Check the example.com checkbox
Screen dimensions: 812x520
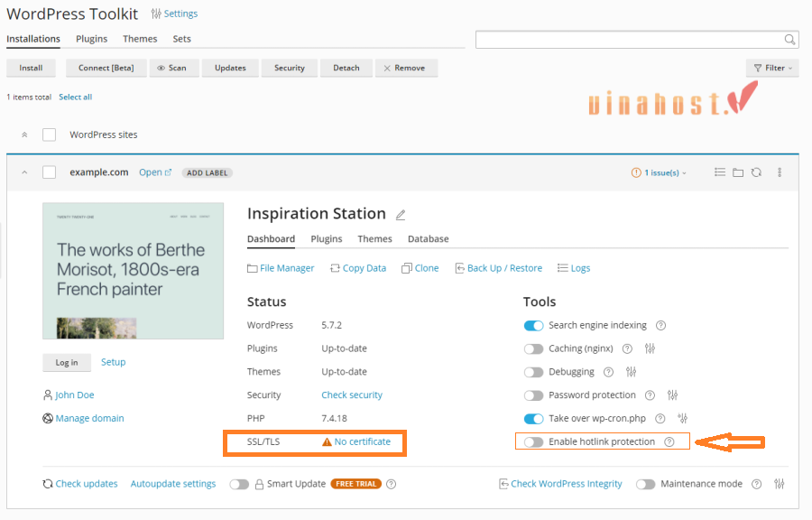point(50,172)
